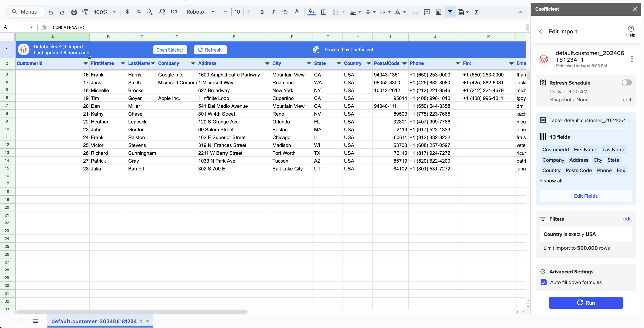Select row 10 header

pyautogui.click(x=7, y=129)
